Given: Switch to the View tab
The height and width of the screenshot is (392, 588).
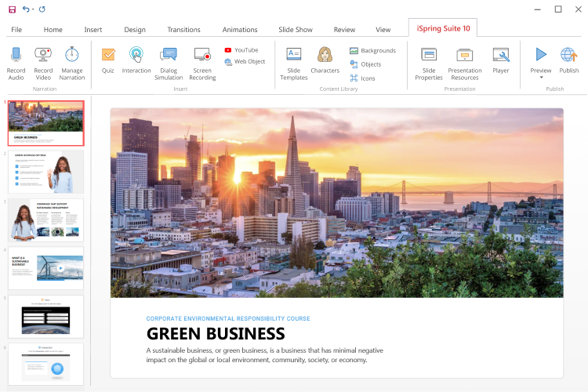Looking at the screenshot, I should click(383, 30).
